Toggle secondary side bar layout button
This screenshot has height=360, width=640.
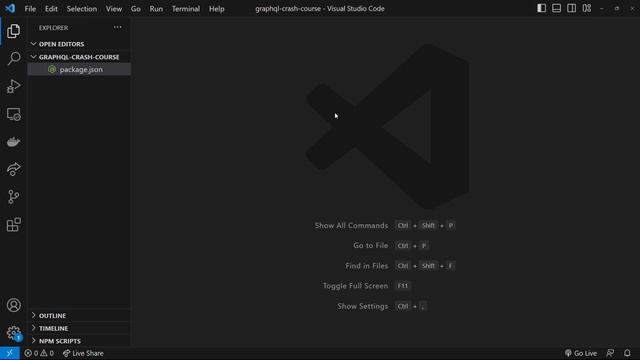pyautogui.click(x=571, y=8)
